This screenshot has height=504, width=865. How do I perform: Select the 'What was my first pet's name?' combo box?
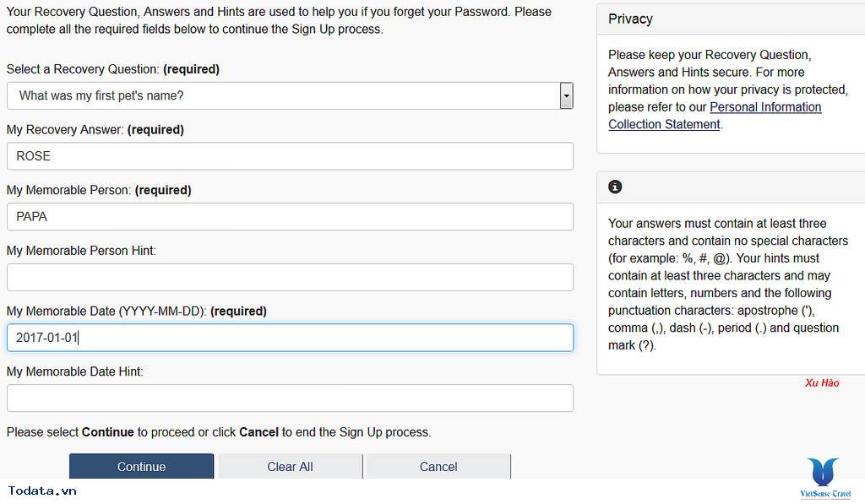(x=283, y=95)
